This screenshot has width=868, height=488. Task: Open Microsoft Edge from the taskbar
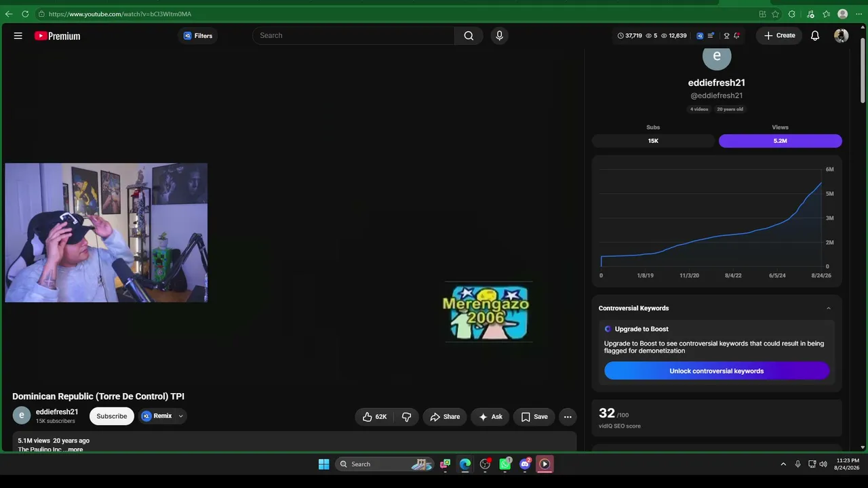(x=465, y=464)
